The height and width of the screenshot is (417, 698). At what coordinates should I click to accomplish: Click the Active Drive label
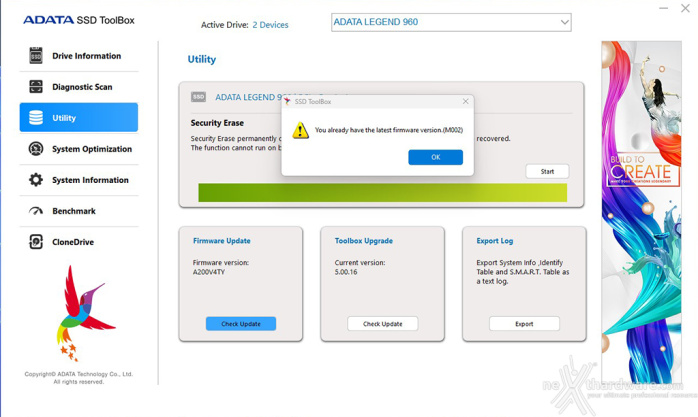pyautogui.click(x=224, y=25)
